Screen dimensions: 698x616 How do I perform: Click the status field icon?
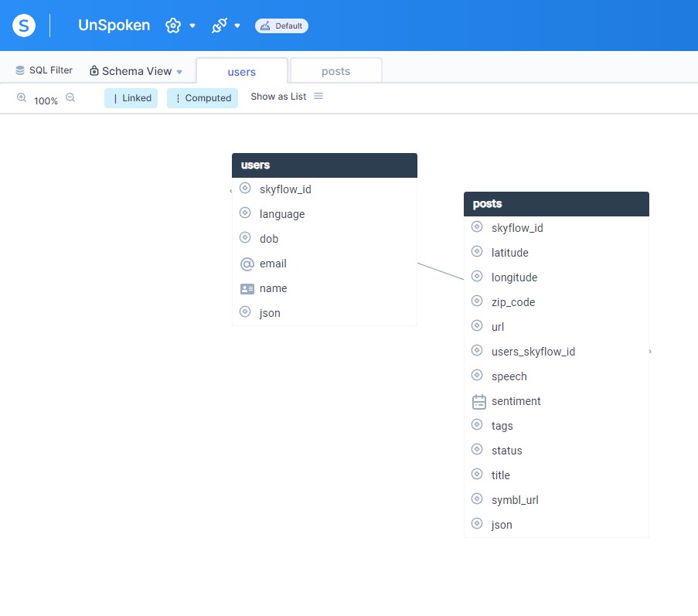click(x=477, y=449)
